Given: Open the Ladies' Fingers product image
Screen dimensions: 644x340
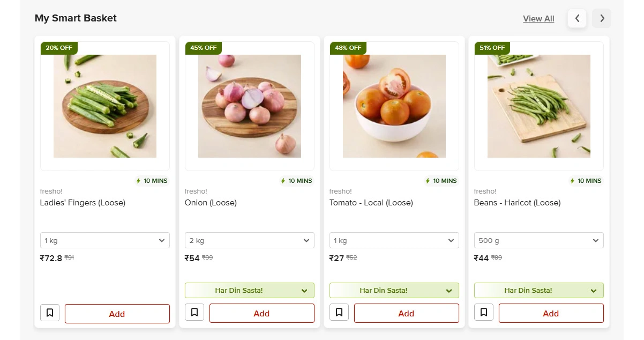Looking at the screenshot, I should pyautogui.click(x=105, y=106).
